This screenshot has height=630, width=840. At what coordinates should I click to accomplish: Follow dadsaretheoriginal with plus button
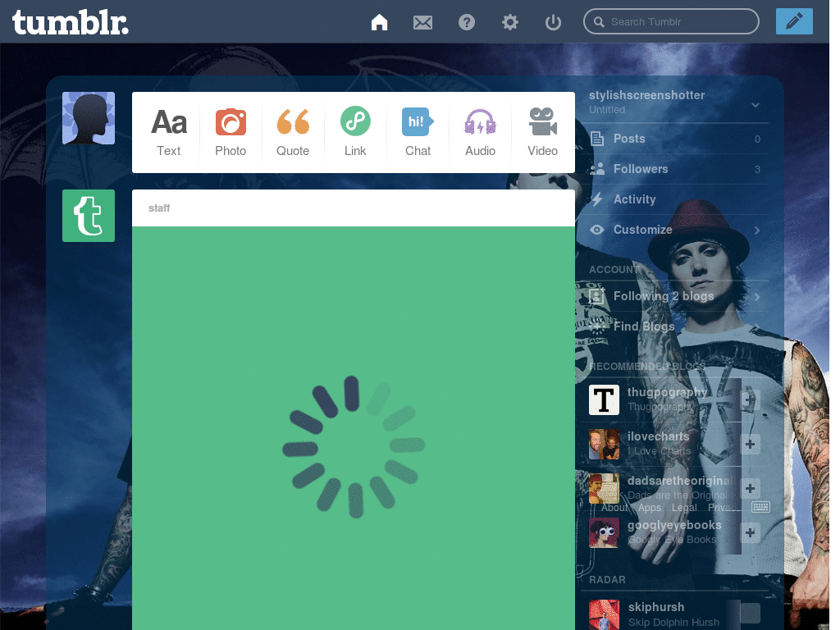pyautogui.click(x=750, y=488)
